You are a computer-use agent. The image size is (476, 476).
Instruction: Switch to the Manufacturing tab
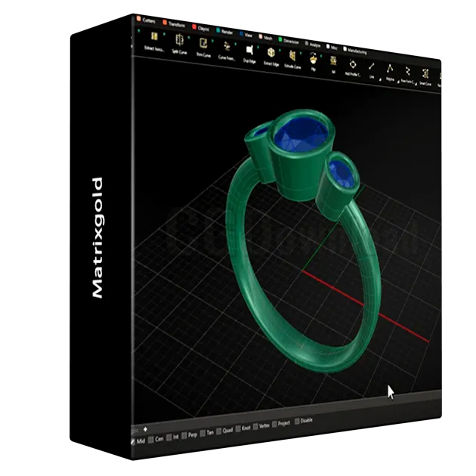click(355, 51)
